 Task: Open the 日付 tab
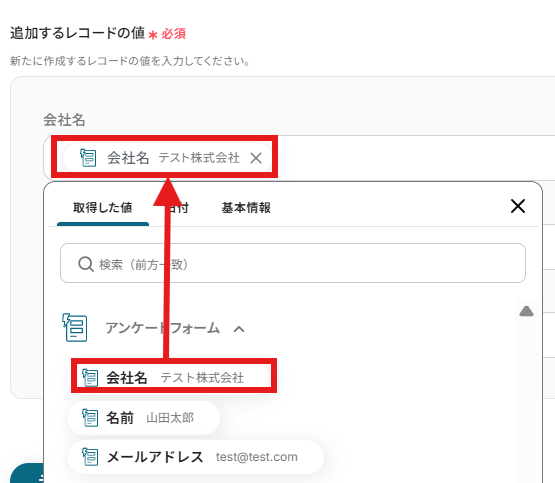point(178,208)
